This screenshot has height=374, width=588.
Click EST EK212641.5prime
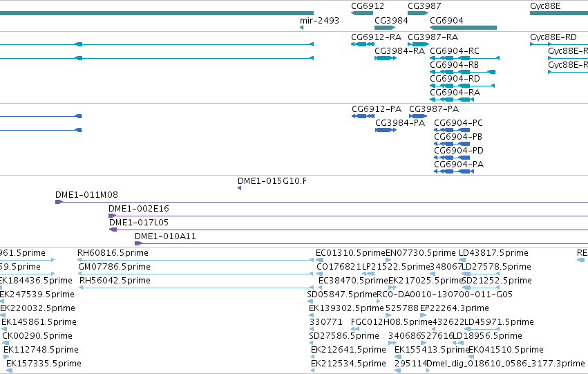pyautogui.click(x=348, y=350)
